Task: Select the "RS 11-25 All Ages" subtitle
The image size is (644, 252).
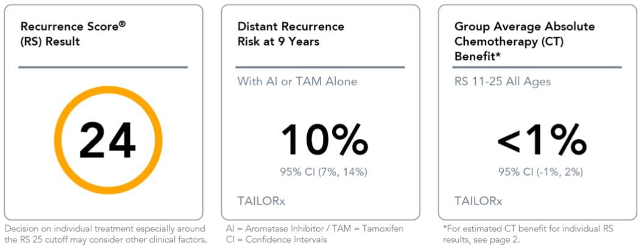Action: (502, 82)
